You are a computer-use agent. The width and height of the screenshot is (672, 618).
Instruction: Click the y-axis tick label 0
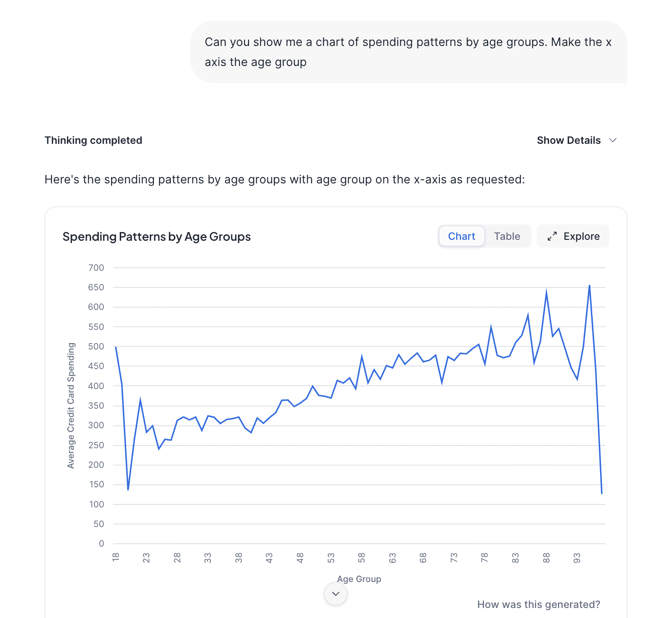point(101,543)
